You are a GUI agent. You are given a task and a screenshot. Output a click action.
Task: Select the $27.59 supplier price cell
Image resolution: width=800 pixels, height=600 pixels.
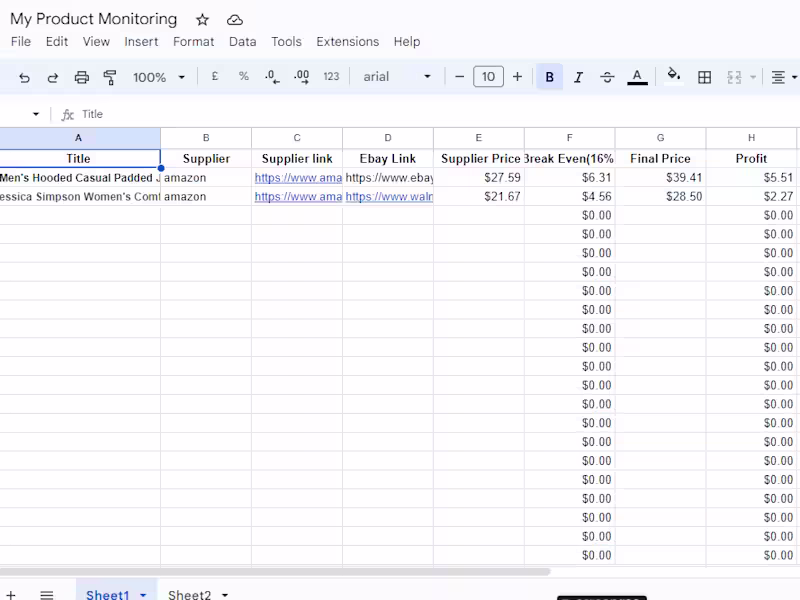[479, 178]
